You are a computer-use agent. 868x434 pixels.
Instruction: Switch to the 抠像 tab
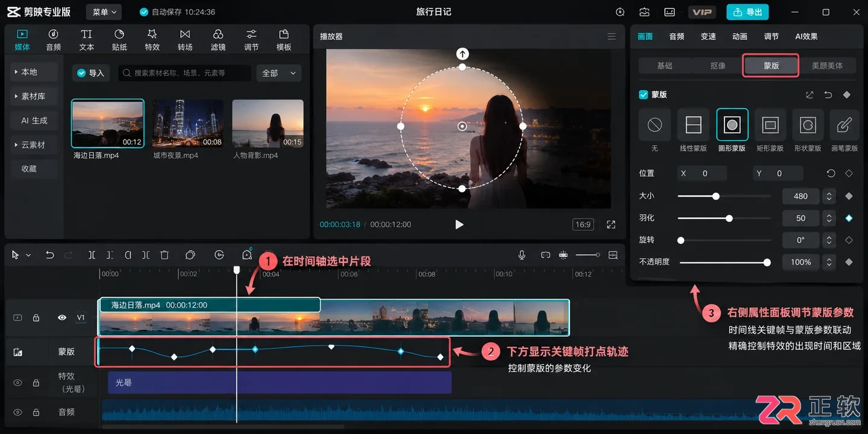(718, 66)
